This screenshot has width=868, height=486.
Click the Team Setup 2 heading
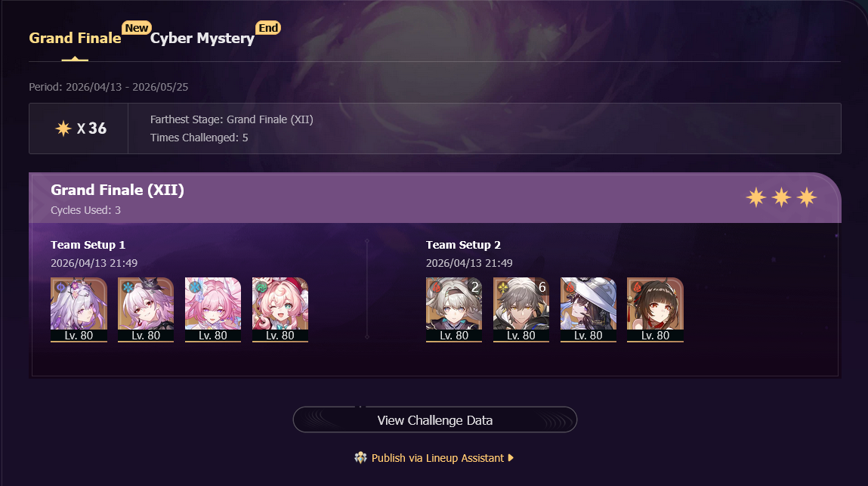tap(463, 245)
